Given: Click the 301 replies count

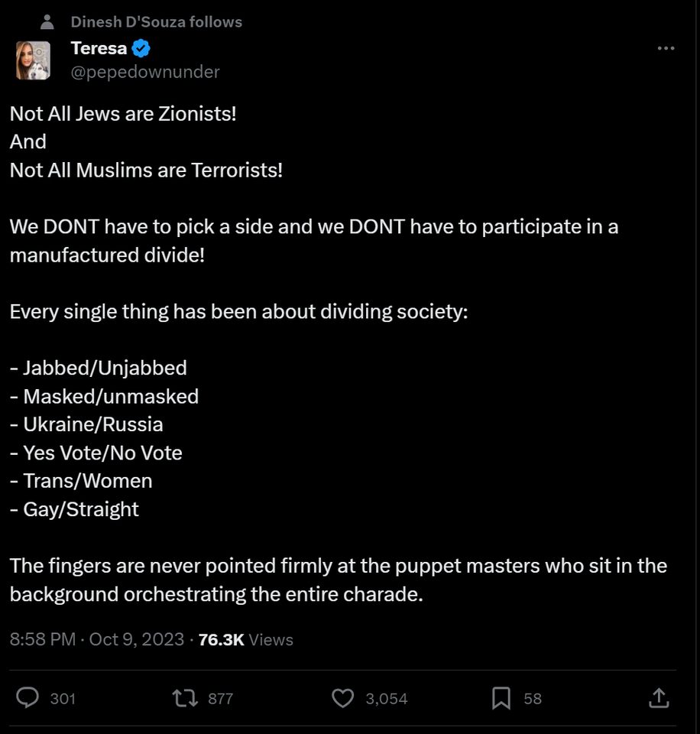Looking at the screenshot, I should click(63, 698).
